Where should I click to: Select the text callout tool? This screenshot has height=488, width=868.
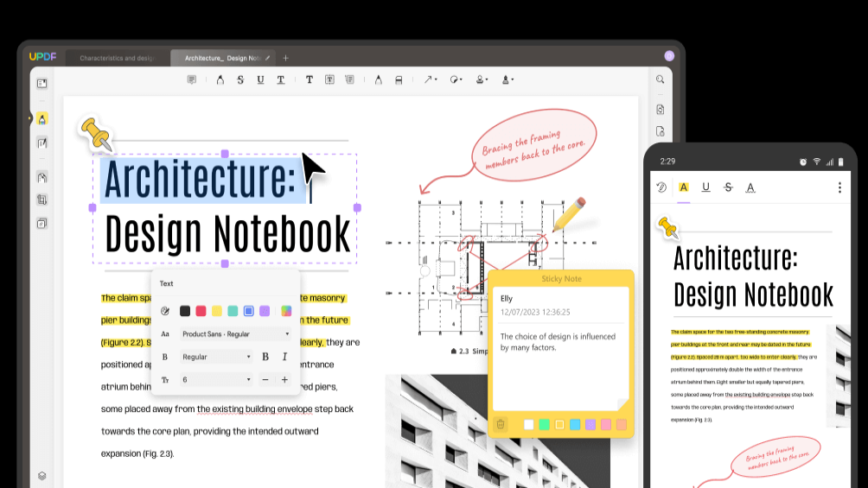coord(350,79)
